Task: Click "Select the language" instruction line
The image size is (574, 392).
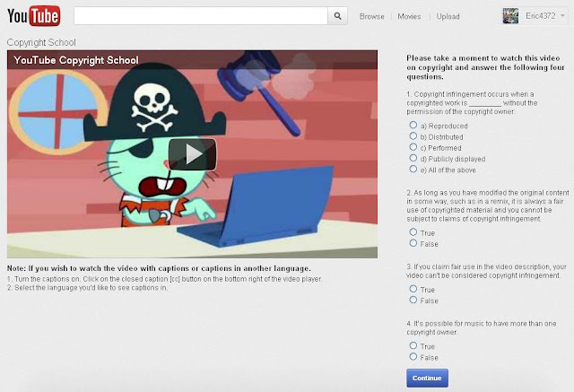Action: [x=87, y=288]
